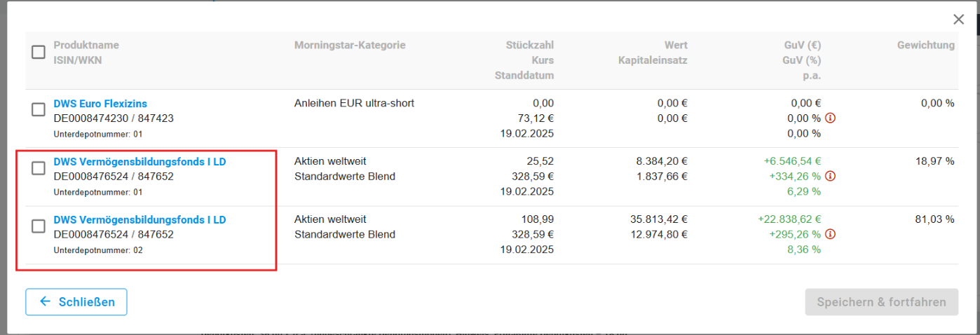The height and width of the screenshot is (335, 980).
Task: Close the dialog with the X icon
Action: click(x=958, y=20)
